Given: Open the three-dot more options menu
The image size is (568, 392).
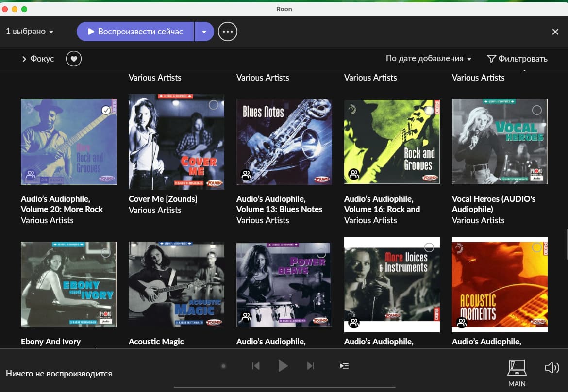Looking at the screenshot, I should (x=228, y=32).
